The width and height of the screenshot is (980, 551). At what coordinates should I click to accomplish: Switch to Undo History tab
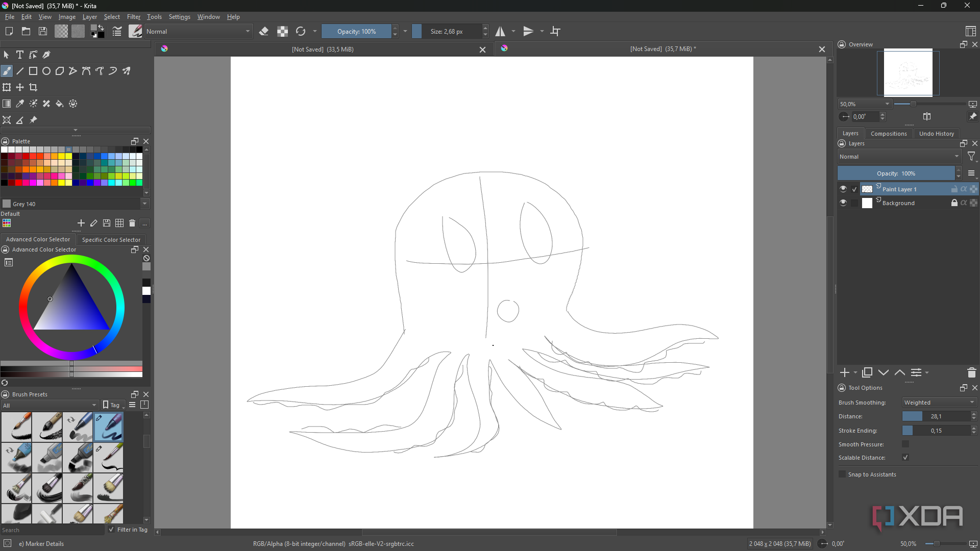936,134
